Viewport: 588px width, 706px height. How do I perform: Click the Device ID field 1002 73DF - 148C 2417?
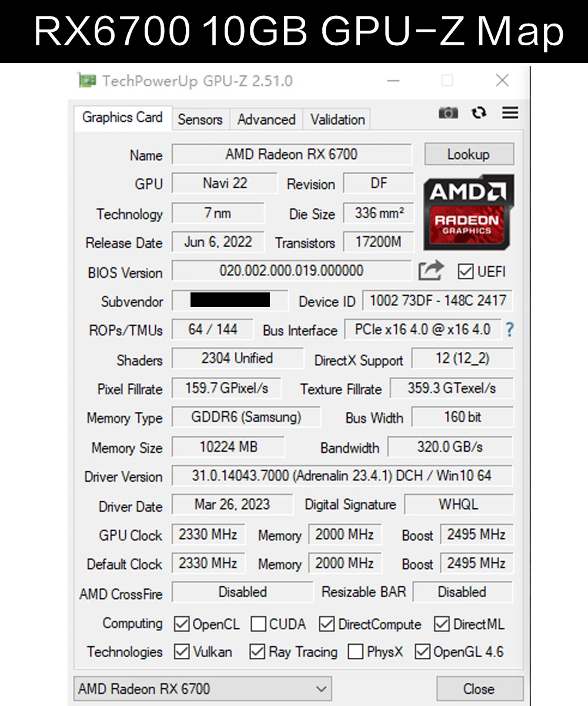pyautogui.click(x=437, y=301)
